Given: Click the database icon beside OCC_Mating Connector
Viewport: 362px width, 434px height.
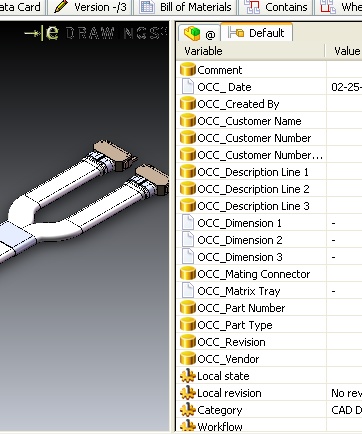Looking at the screenshot, I should pyautogui.click(x=187, y=273).
